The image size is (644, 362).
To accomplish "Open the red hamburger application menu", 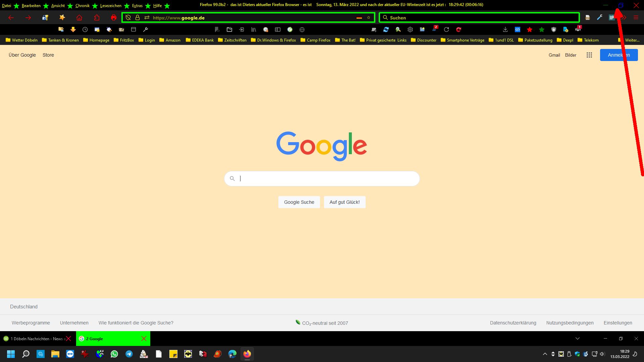I will click(x=636, y=18).
